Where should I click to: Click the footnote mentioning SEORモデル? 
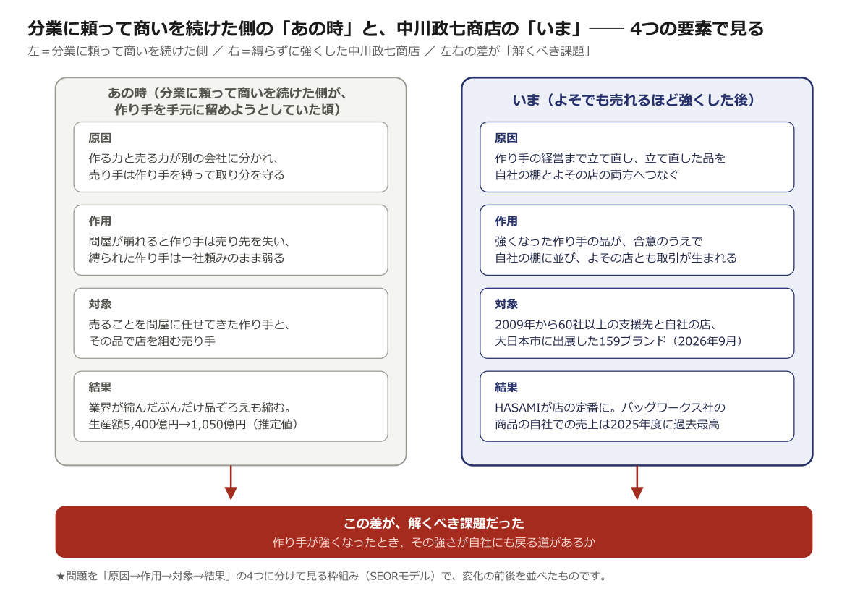pyautogui.click(x=331, y=577)
